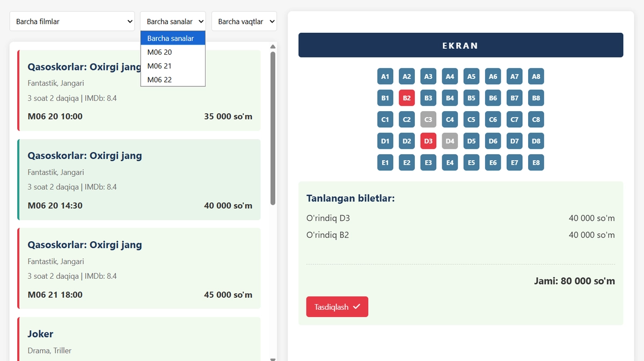
Task: Click scrollbar up arrow in movie list
Action: point(273,47)
